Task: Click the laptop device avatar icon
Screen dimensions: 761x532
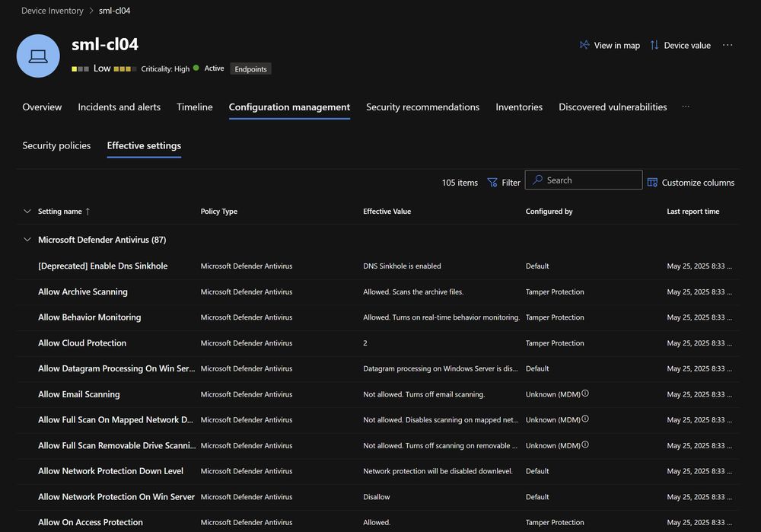Action: pos(38,56)
